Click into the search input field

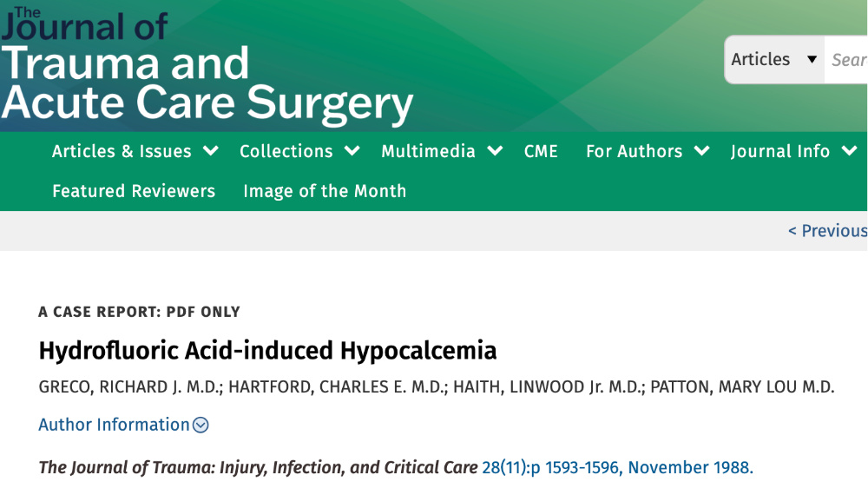coord(848,60)
